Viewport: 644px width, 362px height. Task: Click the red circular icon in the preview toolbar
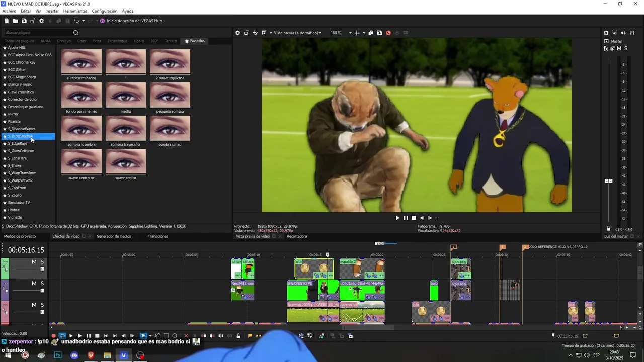pyautogui.click(x=388, y=33)
